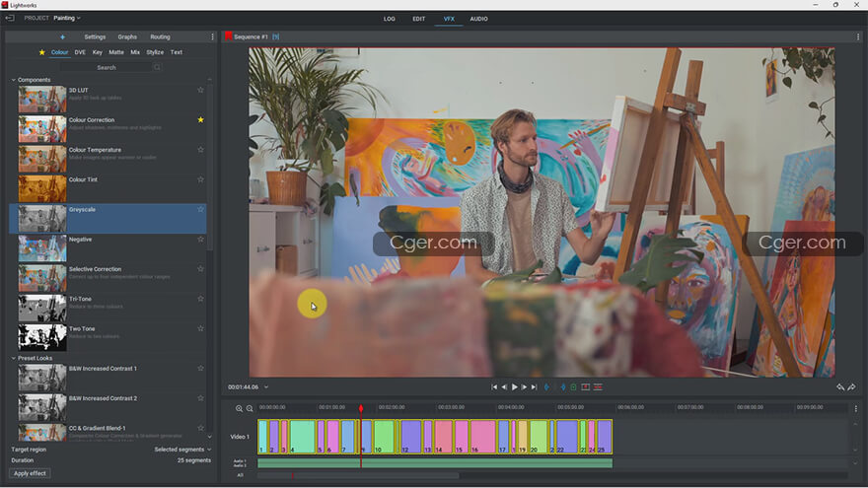Click the exit project arrow icon

10,18
